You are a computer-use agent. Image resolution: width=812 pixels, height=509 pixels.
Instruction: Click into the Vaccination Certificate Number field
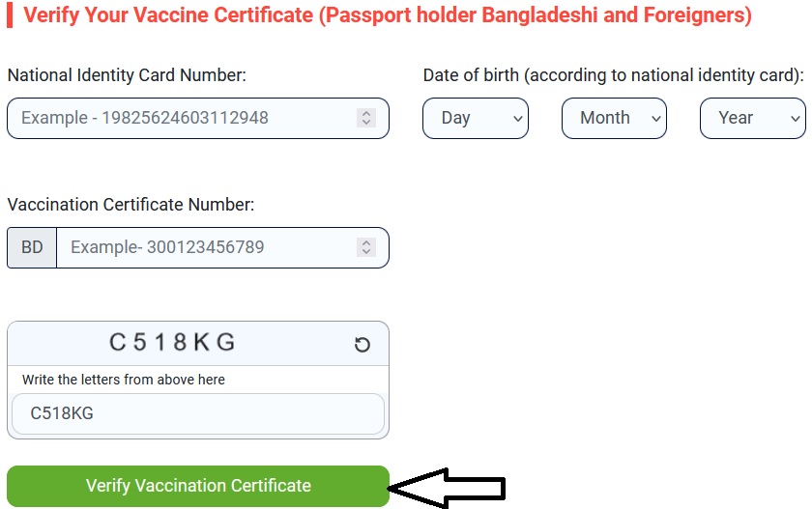click(208, 247)
